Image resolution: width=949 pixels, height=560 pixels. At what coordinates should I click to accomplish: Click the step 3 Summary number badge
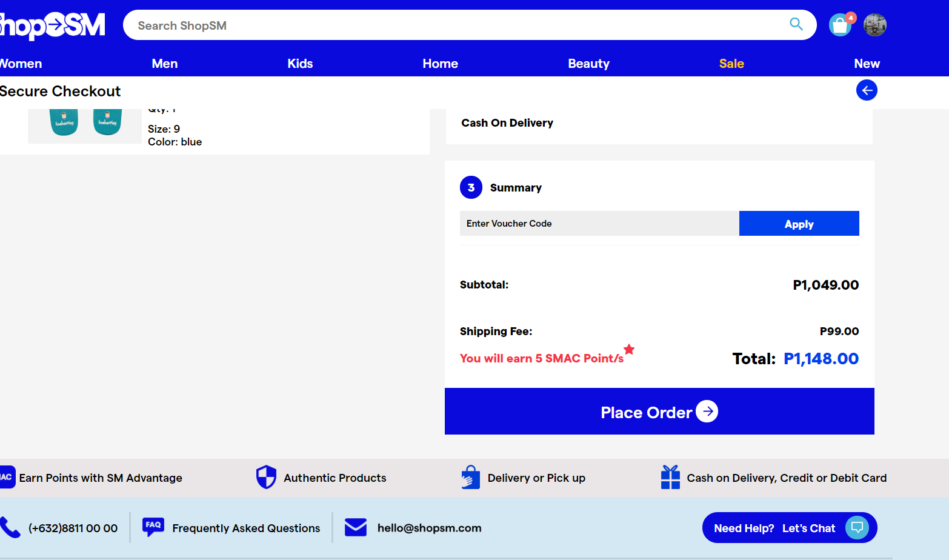tap(471, 187)
